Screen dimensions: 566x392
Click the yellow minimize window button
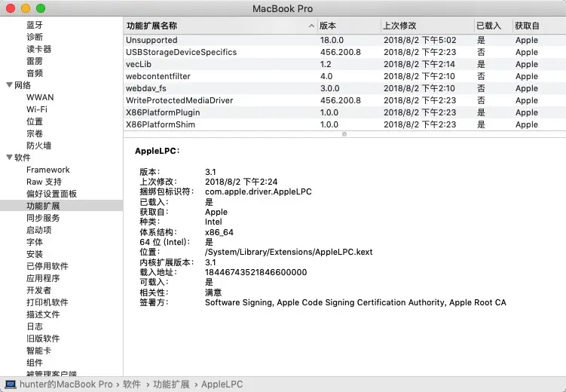26,8
